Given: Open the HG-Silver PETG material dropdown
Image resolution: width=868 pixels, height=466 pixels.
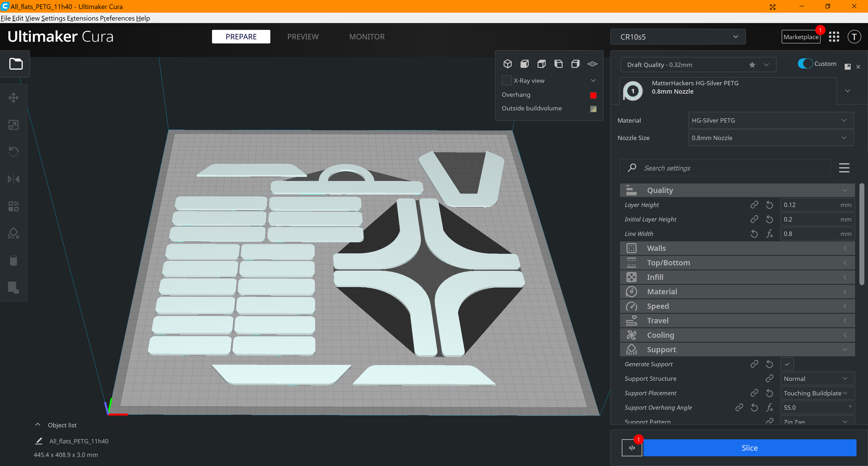Looking at the screenshot, I should 771,120.
